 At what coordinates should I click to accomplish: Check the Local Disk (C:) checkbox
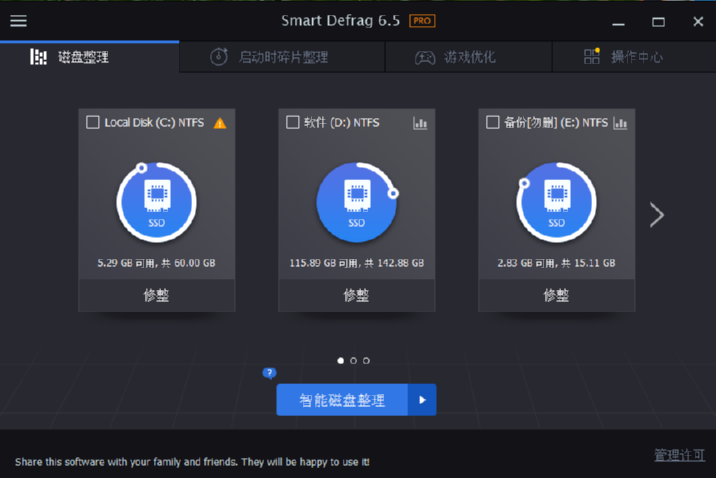(93, 122)
